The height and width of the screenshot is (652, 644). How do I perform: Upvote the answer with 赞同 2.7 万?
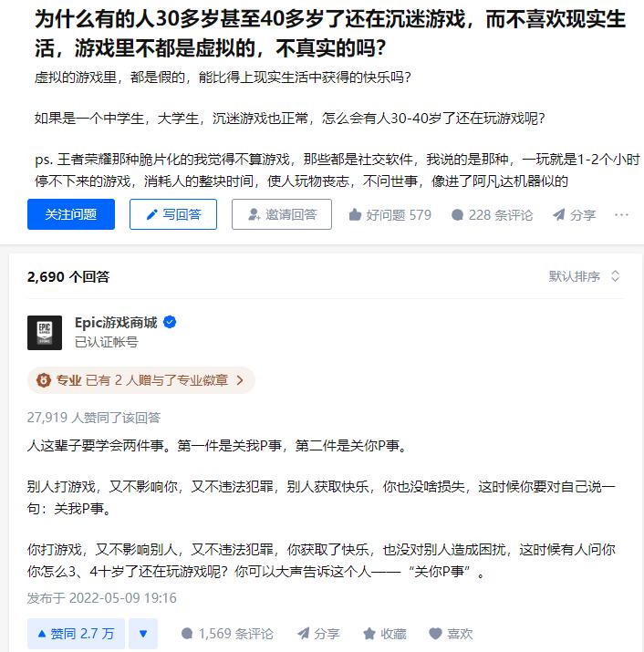(x=76, y=634)
